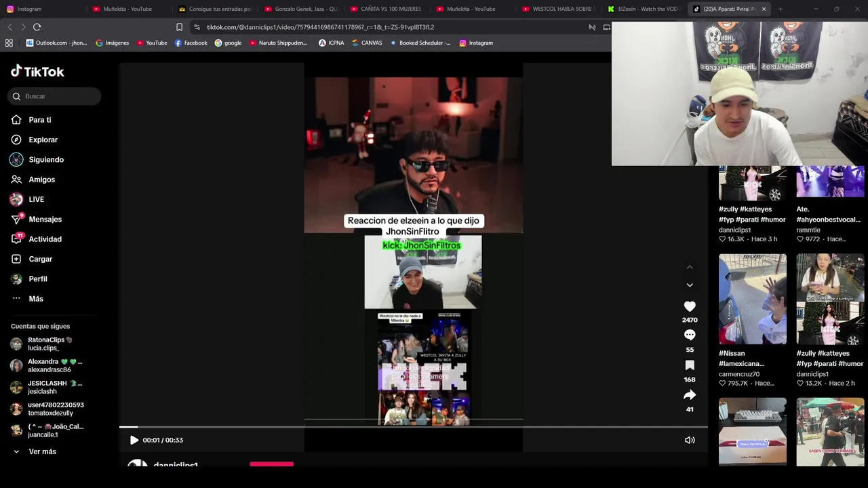Seek on the video progress bar
The image size is (868, 488).
pyautogui.click(x=414, y=427)
